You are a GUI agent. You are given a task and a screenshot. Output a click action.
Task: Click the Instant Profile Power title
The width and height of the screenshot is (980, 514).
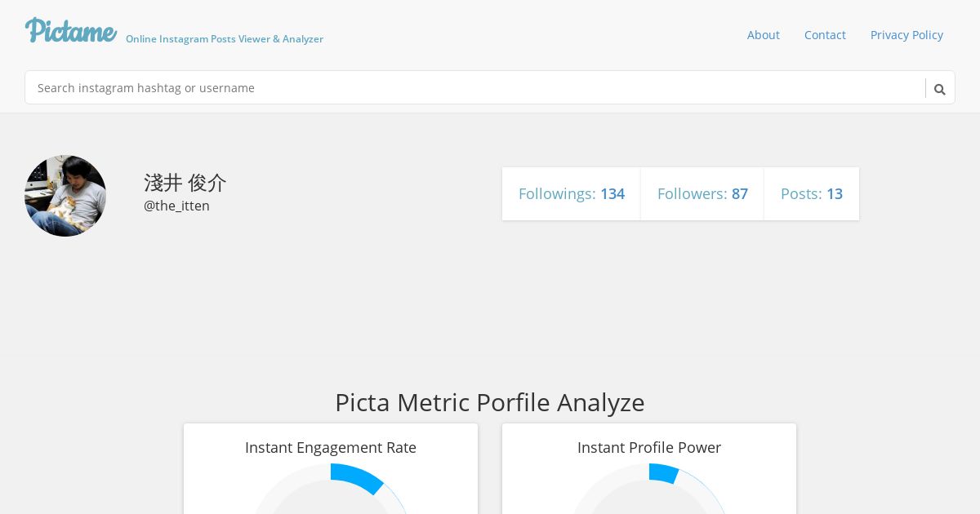649,448
